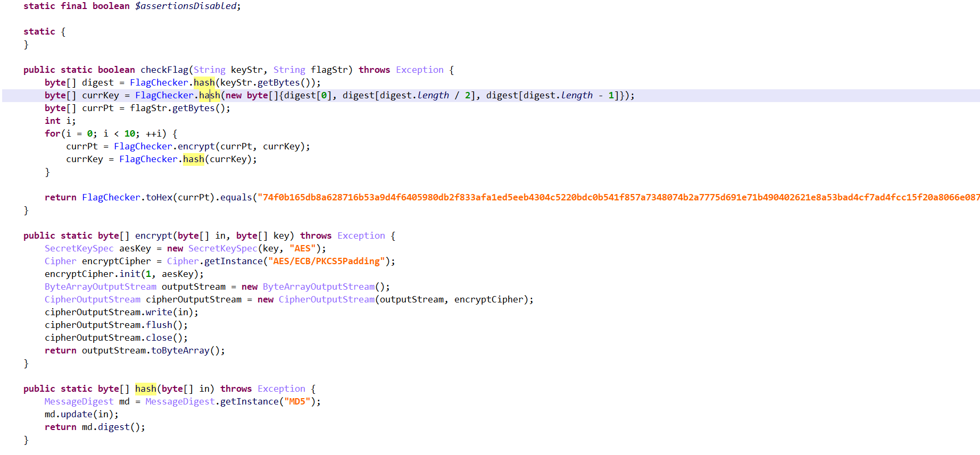980x455 pixels.
Task: Click ByteArrayOutputStream constructor after new keyword
Action: (318, 287)
